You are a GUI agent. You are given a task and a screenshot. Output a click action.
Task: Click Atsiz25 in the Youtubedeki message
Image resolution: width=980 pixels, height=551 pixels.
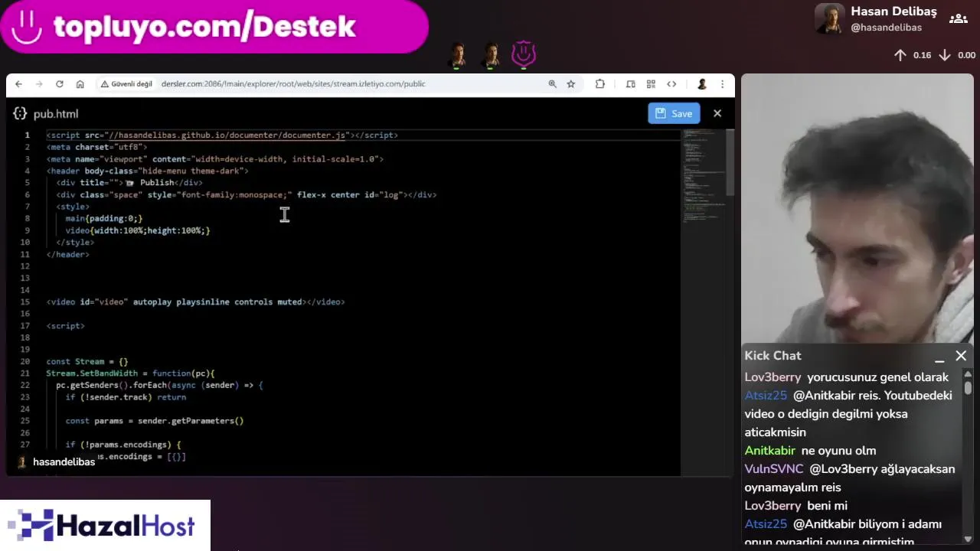pos(766,396)
